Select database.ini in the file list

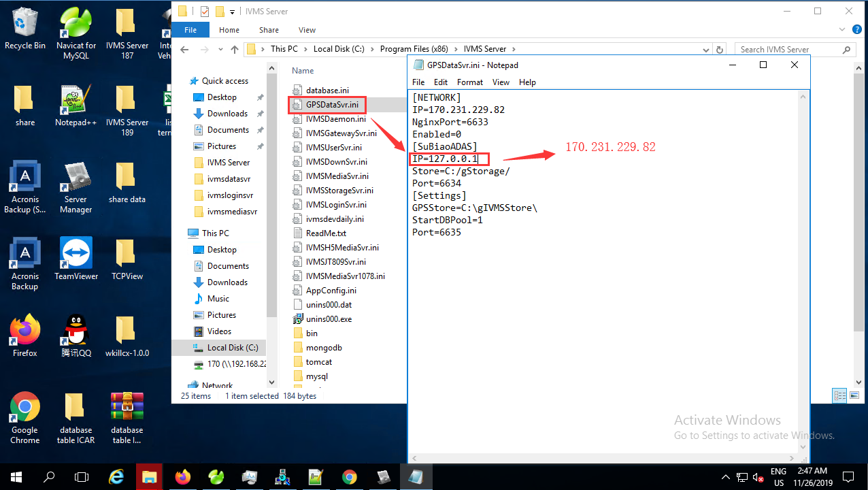[327, 90]
